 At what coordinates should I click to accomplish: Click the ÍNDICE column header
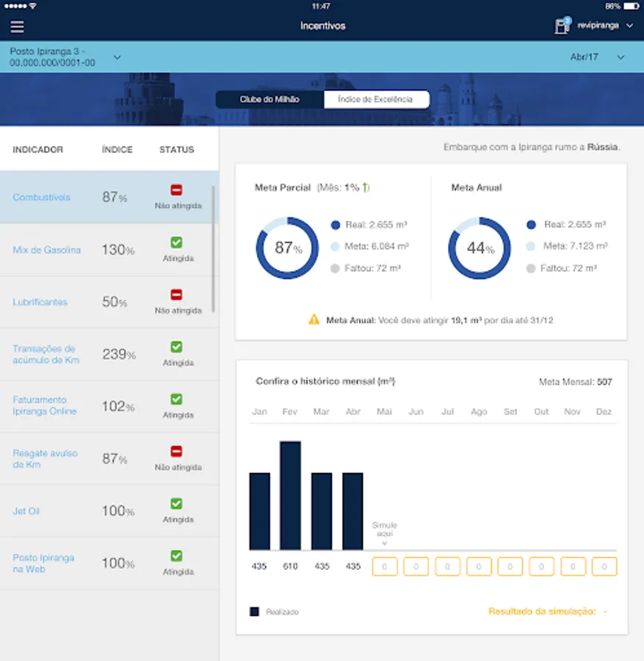click(x=117, y=149)
